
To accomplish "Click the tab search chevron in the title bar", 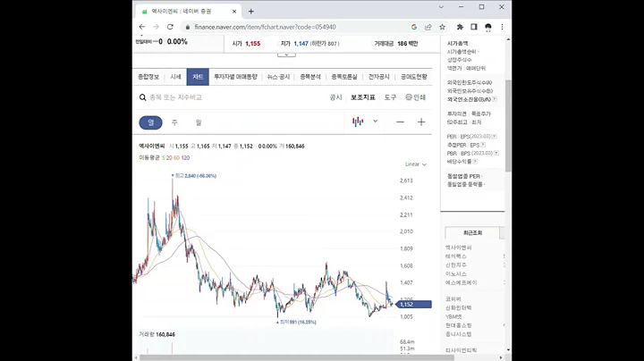I will [441, 7].
